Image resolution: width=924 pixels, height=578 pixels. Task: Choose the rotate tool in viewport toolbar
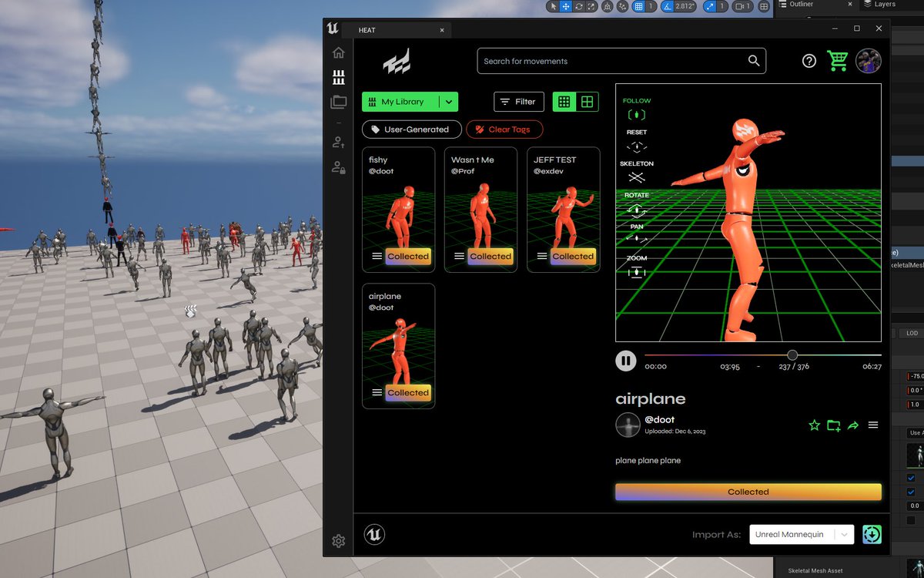pyautogui.click(x=579, y=6)
